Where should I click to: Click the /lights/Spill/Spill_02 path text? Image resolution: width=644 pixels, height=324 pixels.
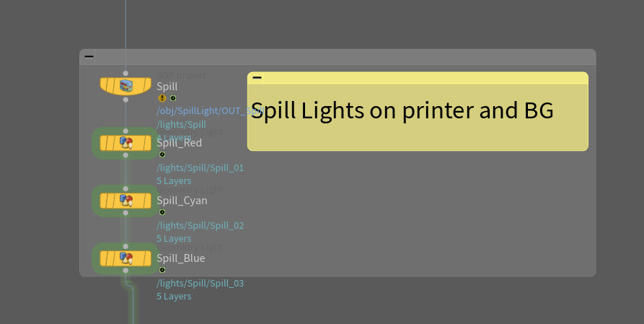pyautogui.click(x=200, y=225)
